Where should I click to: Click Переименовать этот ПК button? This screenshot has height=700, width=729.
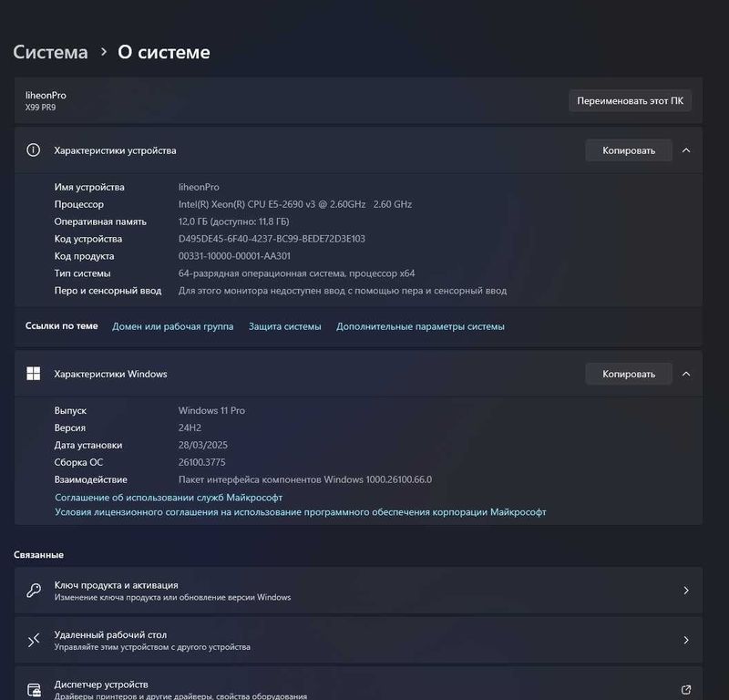tap(630, 101)
